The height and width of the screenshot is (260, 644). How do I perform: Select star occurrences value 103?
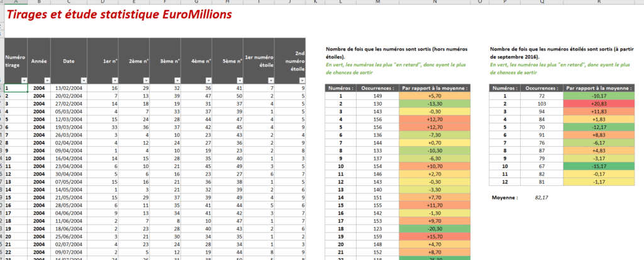541,104
